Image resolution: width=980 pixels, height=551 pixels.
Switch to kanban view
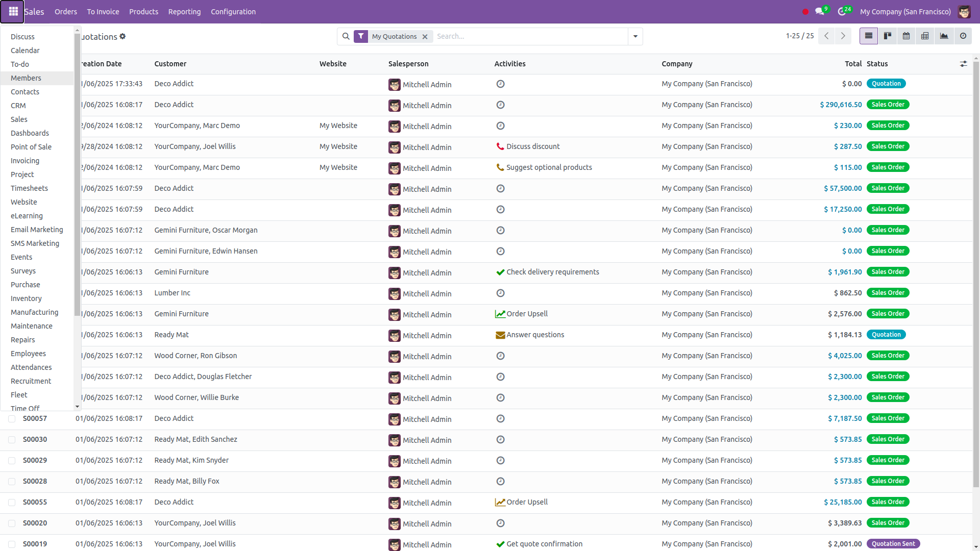(x=888, y=36)
